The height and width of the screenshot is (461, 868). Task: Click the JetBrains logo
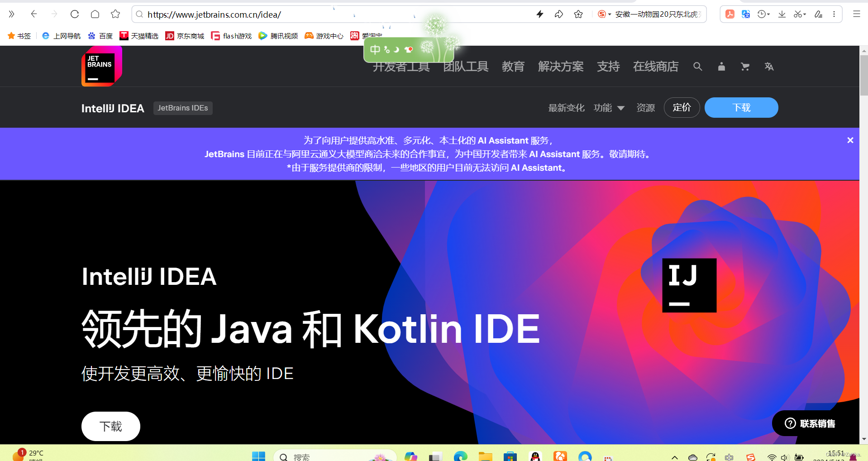[x=101, y=66]
